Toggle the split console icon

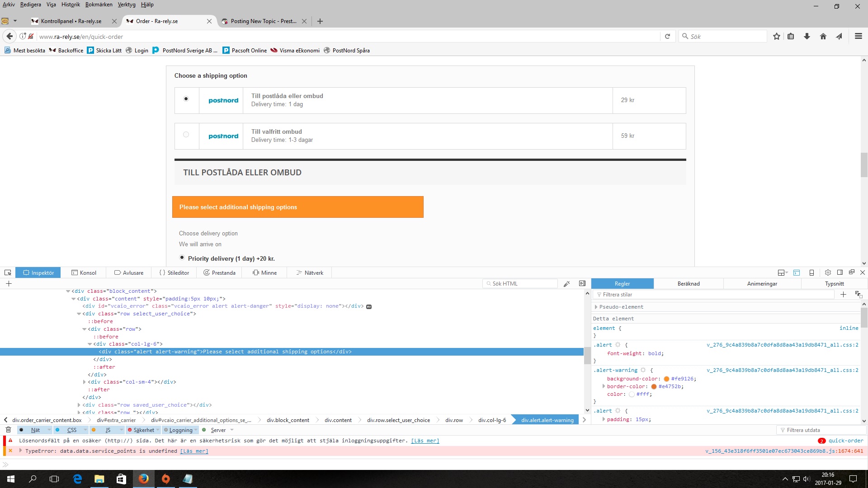(797, 272)
